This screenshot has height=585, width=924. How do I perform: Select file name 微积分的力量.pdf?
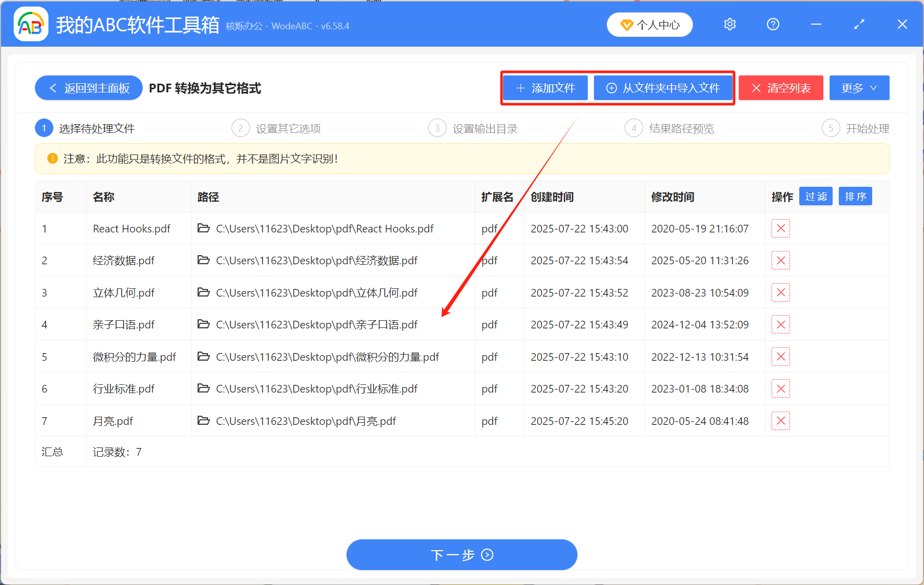[x=134, y=357]
